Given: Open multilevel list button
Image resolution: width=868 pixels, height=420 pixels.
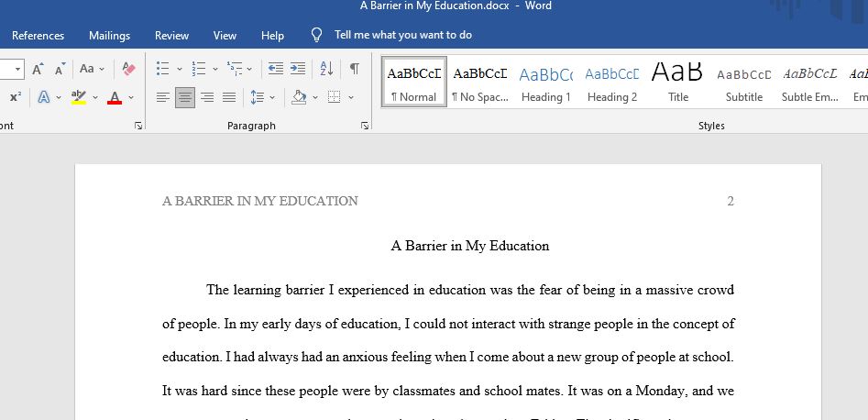Looking at the screenshot, I should (x=235, y=69).
